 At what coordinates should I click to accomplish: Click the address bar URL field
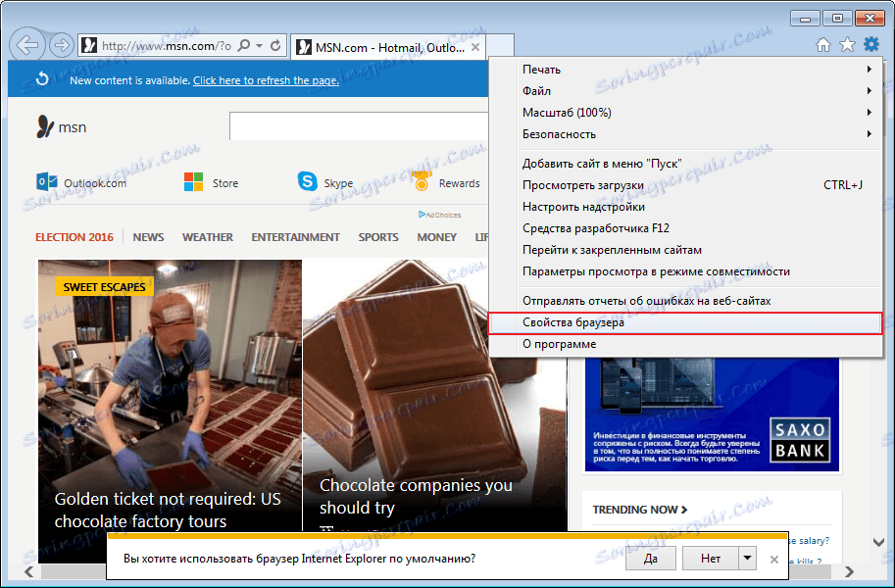(x=166, y=46)
